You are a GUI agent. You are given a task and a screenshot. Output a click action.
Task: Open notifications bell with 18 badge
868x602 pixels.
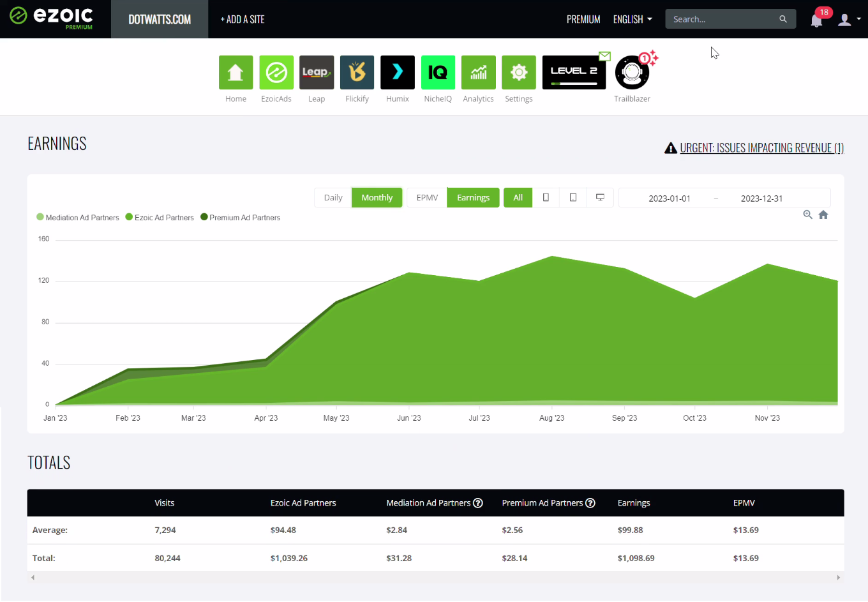click(x=816, y=20)
